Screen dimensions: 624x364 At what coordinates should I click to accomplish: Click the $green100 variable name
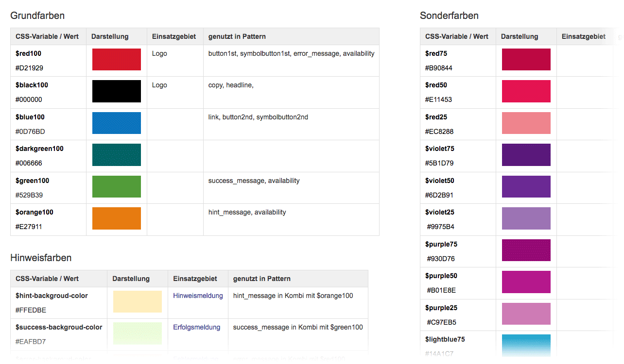pos(32,181)
